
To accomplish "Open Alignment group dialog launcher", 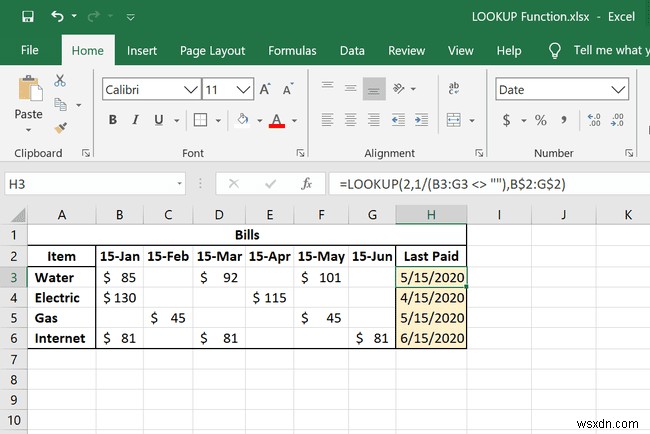I will pos(479,153).
